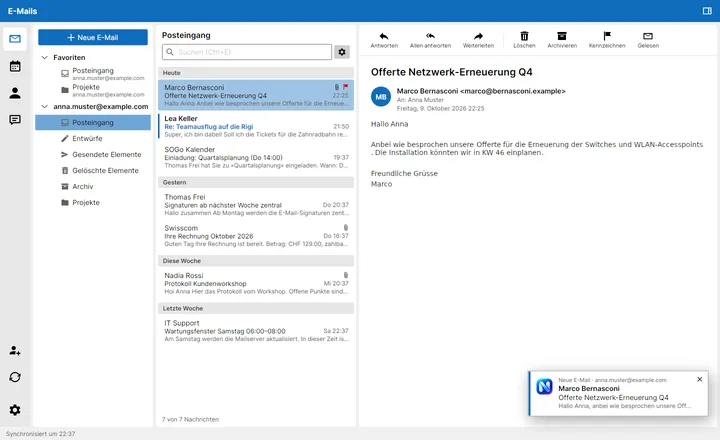Click the add account person-plus icon
720x440 pixels.
pyautogui.click(x=15, y=351)
